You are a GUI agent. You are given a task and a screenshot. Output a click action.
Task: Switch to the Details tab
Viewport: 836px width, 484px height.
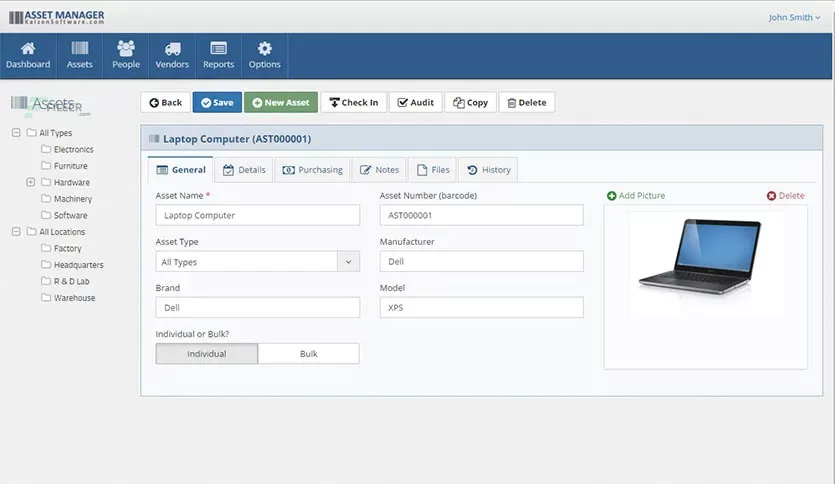click(244, 170)
